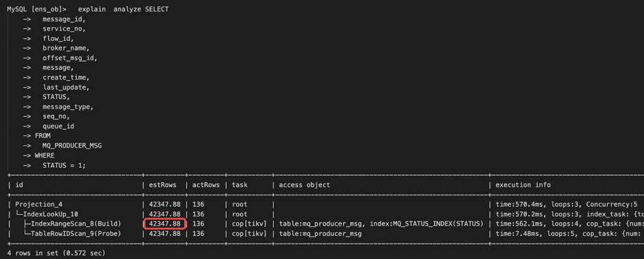This screenshot has height=259, width=644.
Task: Click the actRows column header
Action: point(206,185)
